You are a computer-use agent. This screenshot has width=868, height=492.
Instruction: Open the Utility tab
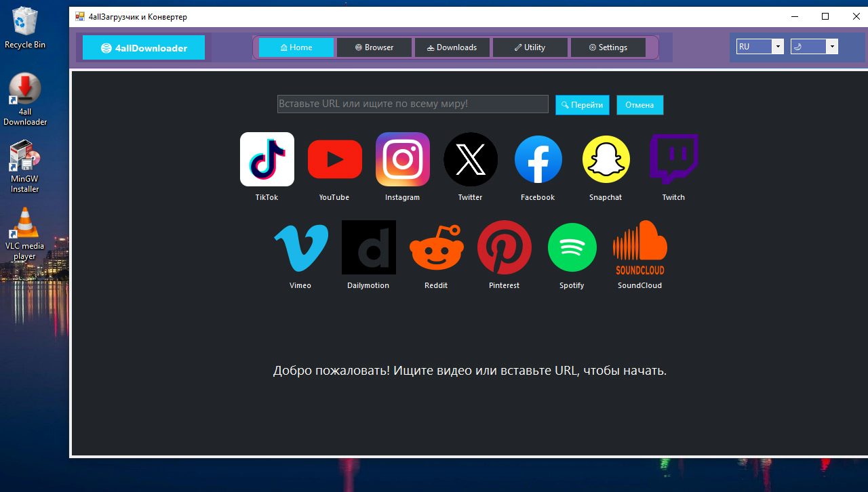pos(530,47)
